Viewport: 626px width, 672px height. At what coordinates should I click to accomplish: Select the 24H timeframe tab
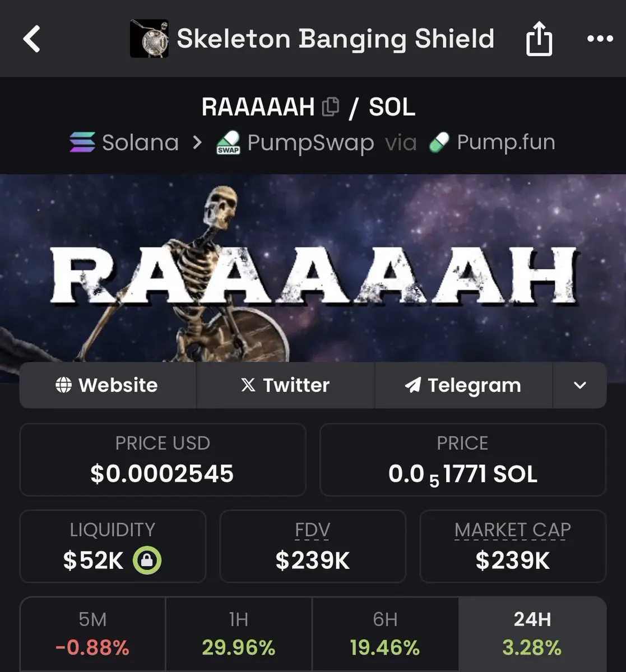532,634
